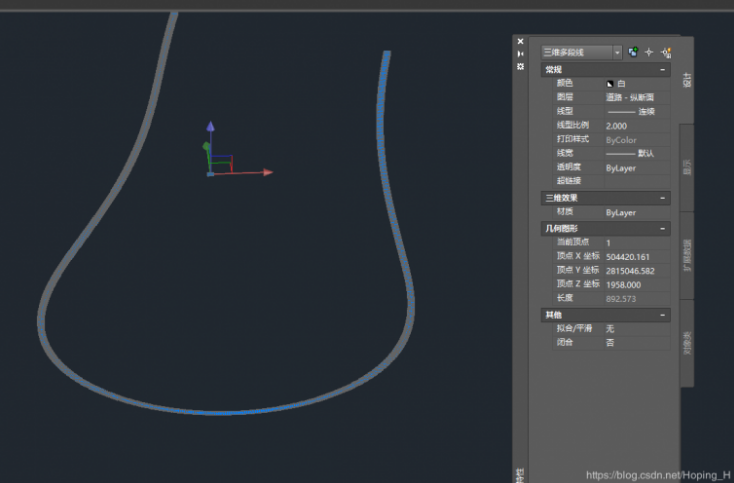This screenshot has height=483, width=734.
Task: Select the 图层 value 道路 - 纵断面
Action: (637, 97)
